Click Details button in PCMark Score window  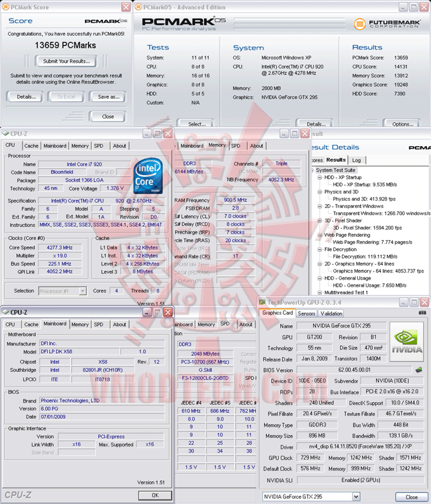(26, 96)
